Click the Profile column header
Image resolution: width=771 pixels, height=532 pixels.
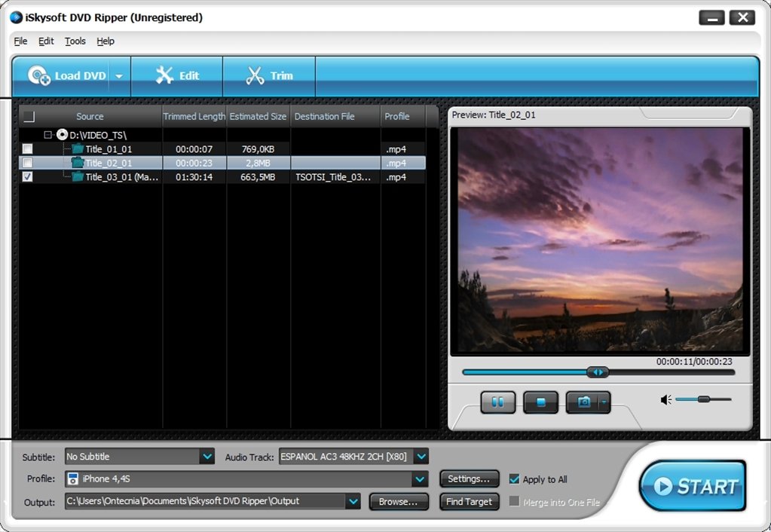[402, 117]
